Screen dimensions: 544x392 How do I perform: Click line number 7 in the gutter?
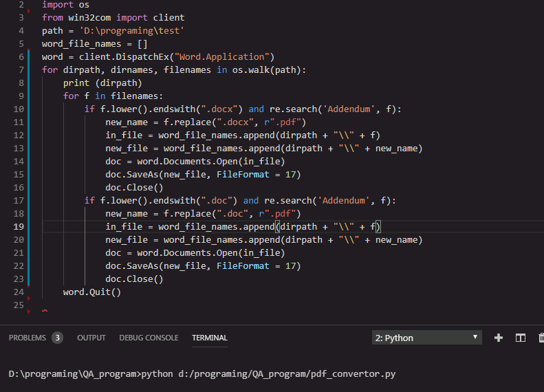point(21,70)
